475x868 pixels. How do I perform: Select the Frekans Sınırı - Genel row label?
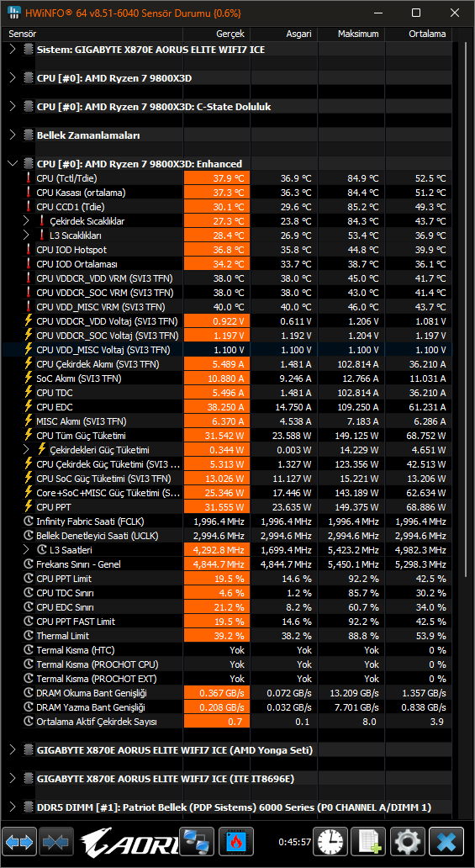[79, 564]
